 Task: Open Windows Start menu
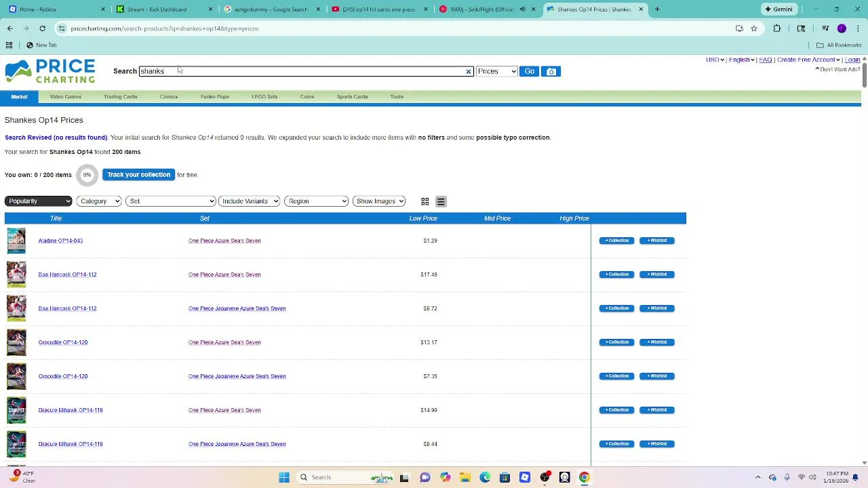point(284,477)
